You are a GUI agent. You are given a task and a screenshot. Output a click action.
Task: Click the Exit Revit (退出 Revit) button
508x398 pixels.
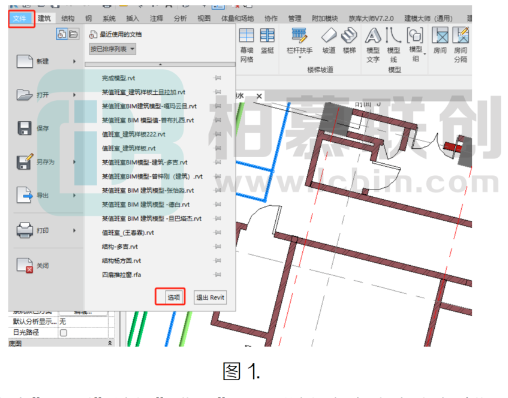(210, 297)
